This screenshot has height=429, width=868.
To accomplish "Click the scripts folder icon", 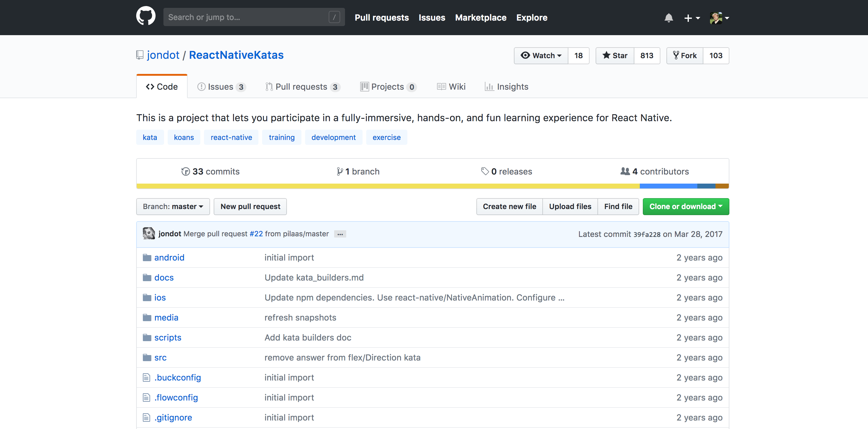I will pyautogui.click(x=147, y=338).
